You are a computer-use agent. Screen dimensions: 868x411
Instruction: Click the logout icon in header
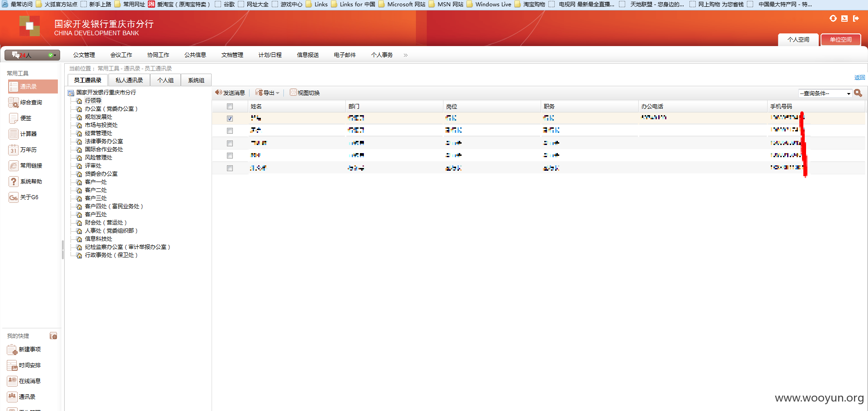[856, 19]
